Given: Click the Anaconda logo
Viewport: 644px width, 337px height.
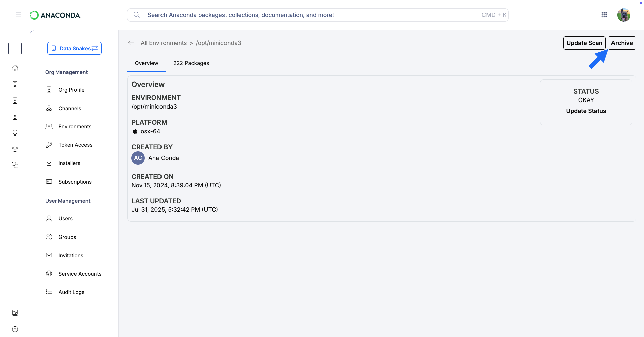Looking at the screenshot, I should [56, 15].
